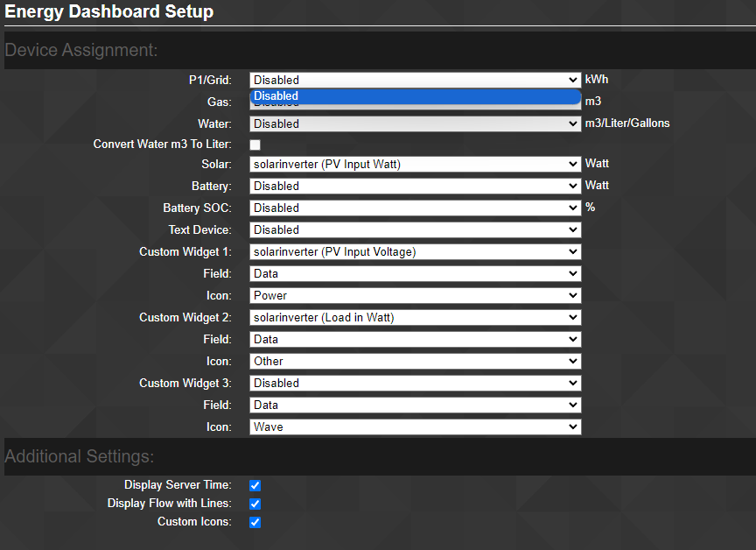Open the Text Device dropdown
The height and width of the screenshot is (550, 756).
click(415, 229)
